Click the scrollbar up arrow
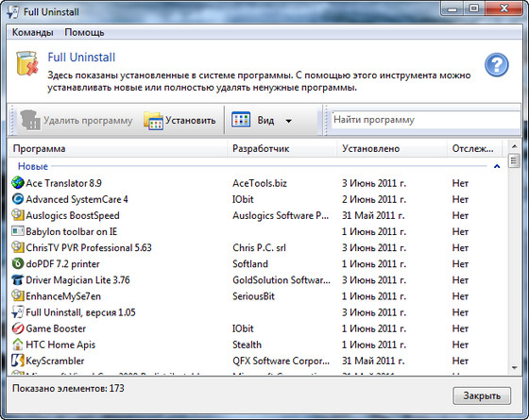 [x=514, y=146]
